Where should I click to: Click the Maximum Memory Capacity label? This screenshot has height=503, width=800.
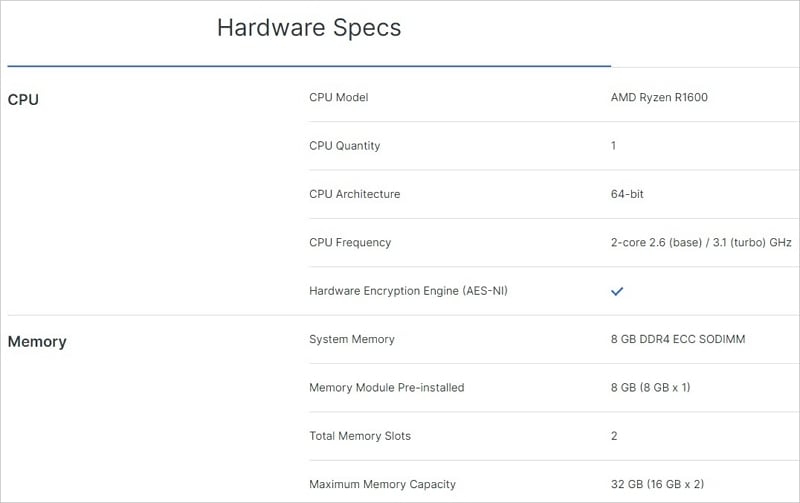coord(383,485)
